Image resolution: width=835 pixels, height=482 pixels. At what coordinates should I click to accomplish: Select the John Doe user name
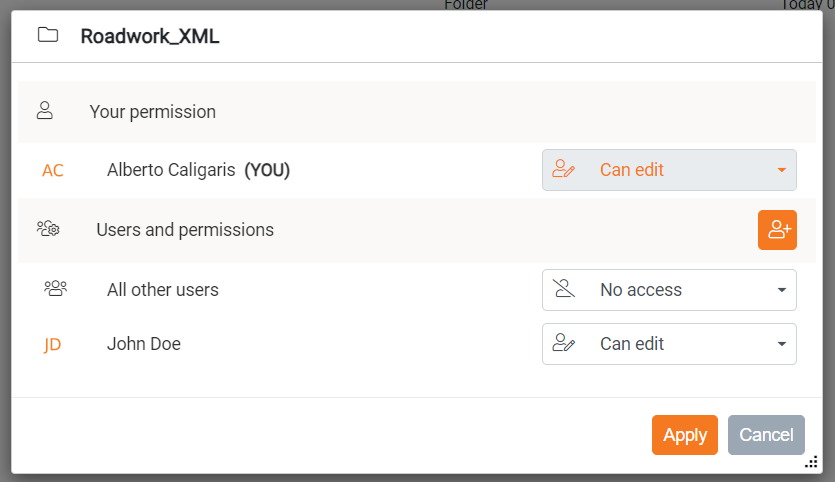144,344
